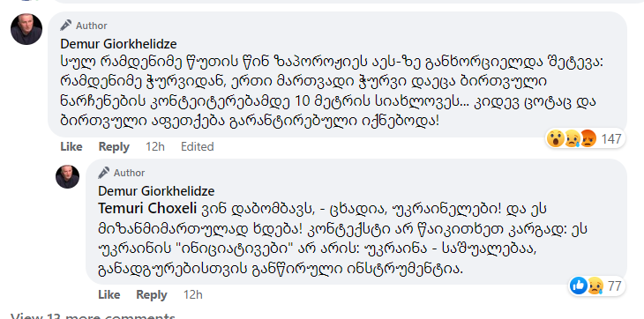Like the nested reply comment
Viewport: 644px width, 319px height.
[x=109, y=294]
